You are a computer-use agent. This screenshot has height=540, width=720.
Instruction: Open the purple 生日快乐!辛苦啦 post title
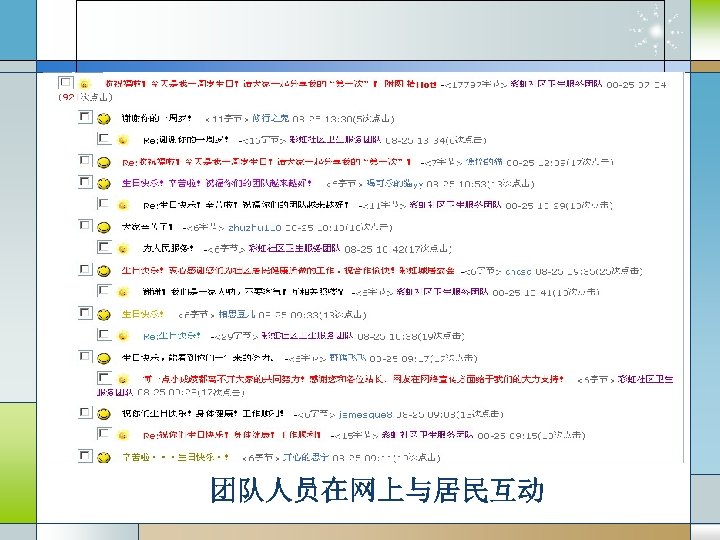(x=217, y=184)
